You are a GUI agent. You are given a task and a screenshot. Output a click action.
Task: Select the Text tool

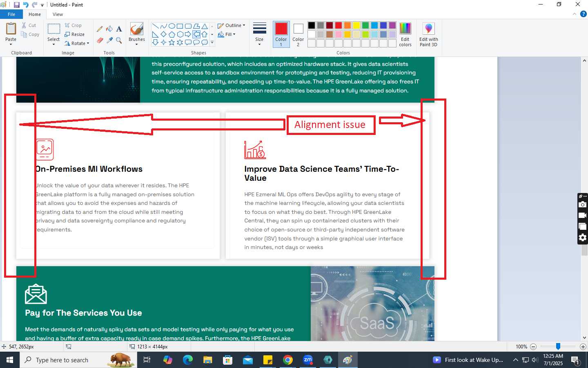(119, 29)
